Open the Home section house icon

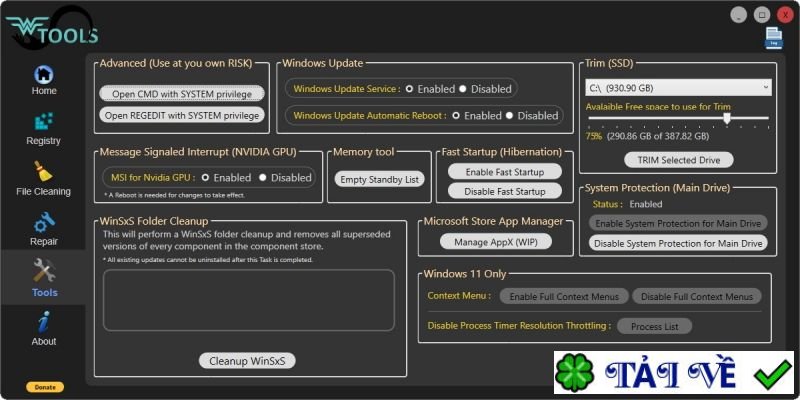tap(44, 74)
